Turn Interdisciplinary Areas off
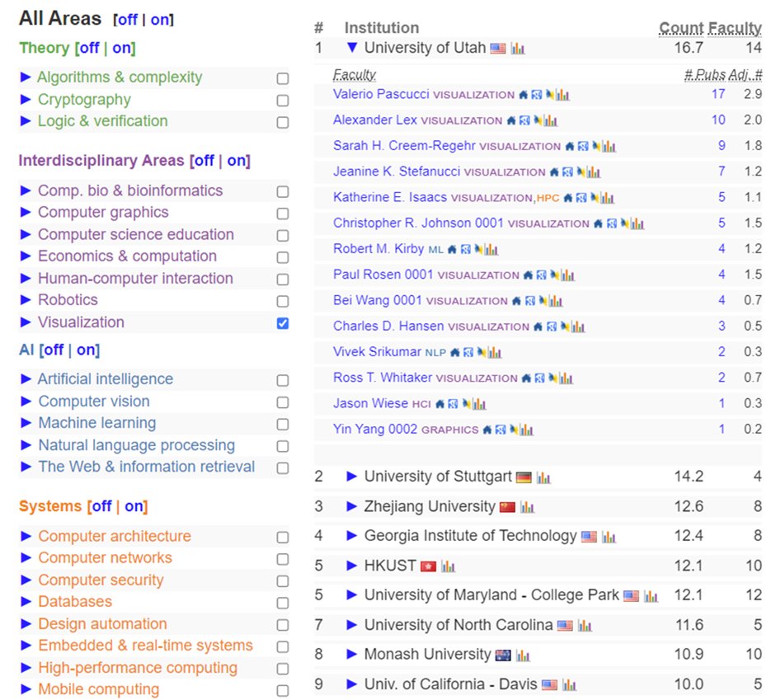 pos(205,161)
